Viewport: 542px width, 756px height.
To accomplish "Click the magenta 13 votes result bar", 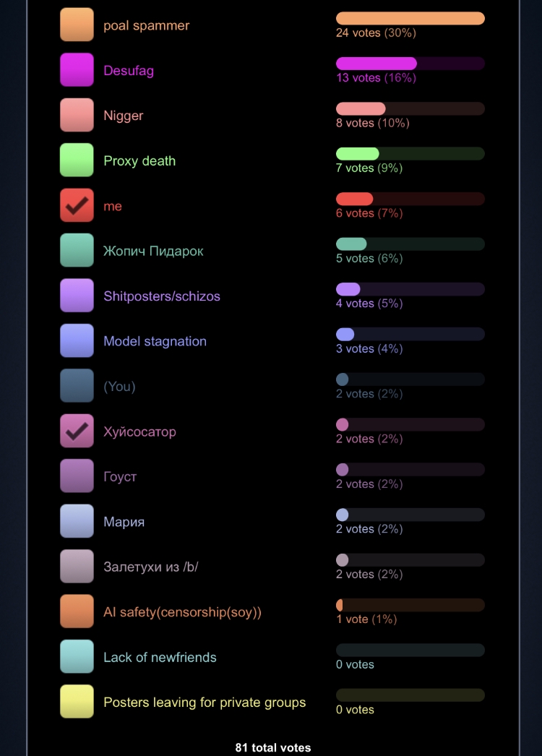I will click(410, 64).
